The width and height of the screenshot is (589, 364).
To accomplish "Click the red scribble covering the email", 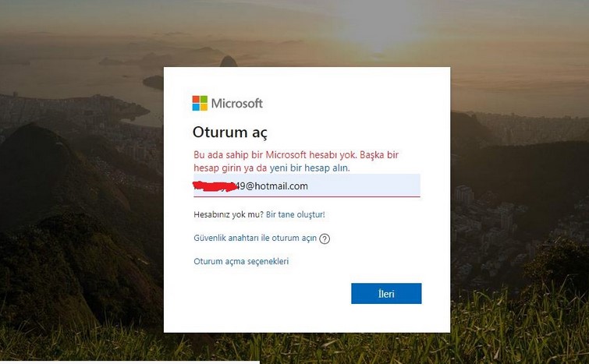I will click(x=215, y=186).
